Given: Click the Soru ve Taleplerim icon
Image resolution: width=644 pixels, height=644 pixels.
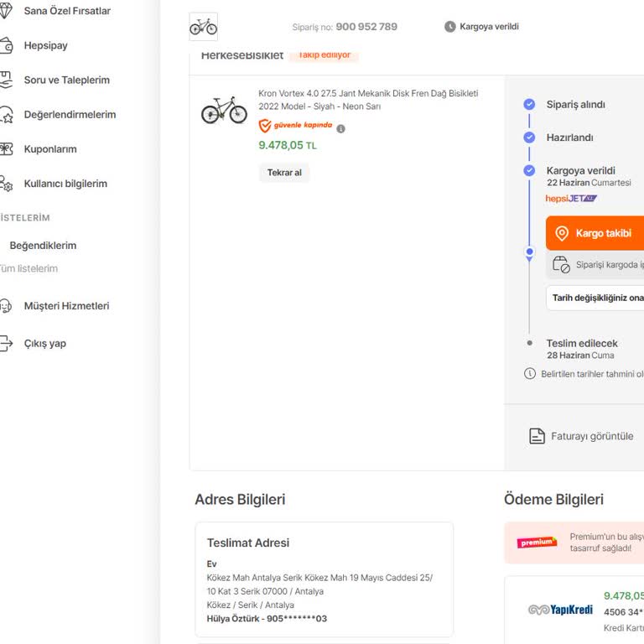Looking at the screenshot, I should [6, 80].
